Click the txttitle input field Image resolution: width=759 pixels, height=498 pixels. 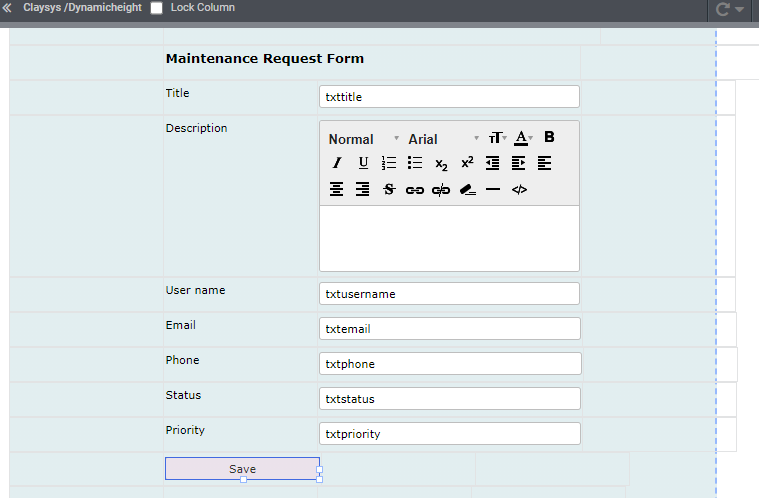click(x=449, y=96)
